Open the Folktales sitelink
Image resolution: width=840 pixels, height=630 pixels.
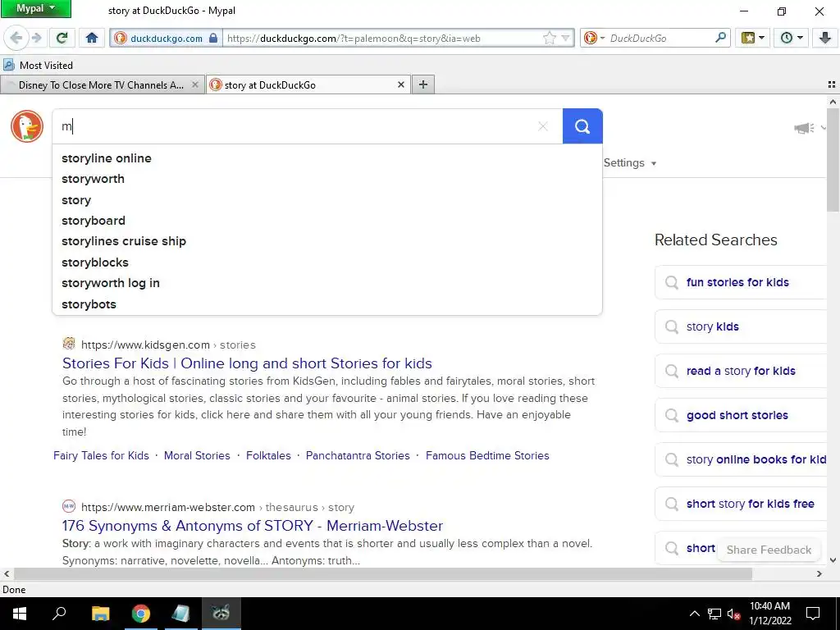coord(268,455)
